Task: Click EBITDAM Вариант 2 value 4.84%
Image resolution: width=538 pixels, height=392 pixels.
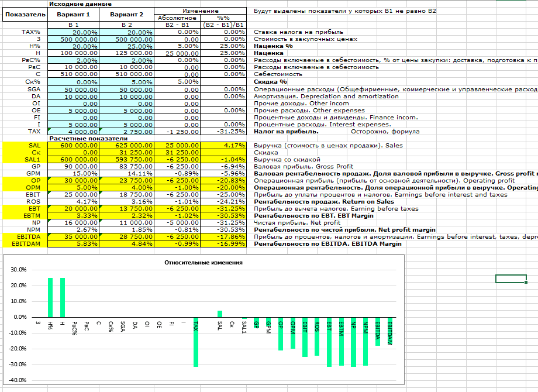Action: click(127, 244)
